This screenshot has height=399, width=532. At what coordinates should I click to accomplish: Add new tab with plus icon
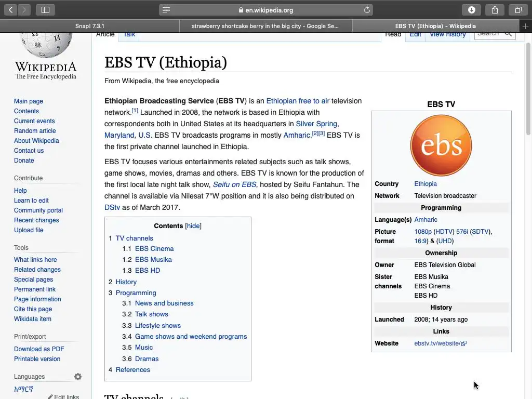pos(525,26)
